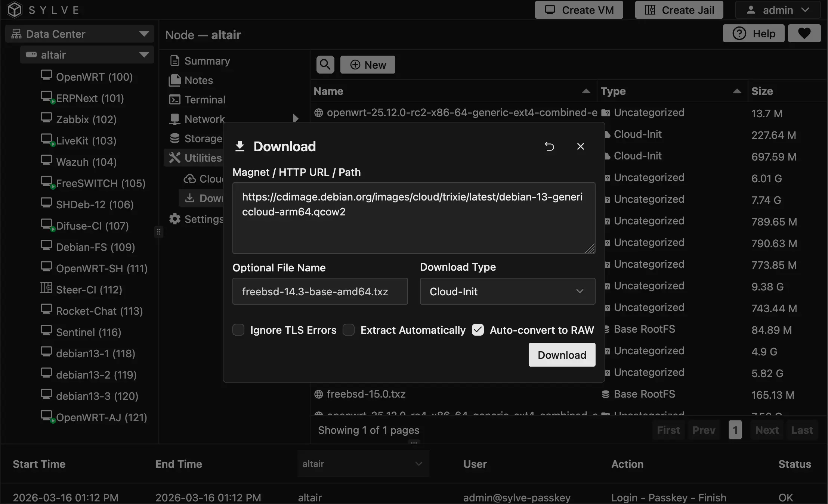Click the globe icon beside freebsd-15.0.txz
This screenshot has height=504, width=828.
pos(318,394)
